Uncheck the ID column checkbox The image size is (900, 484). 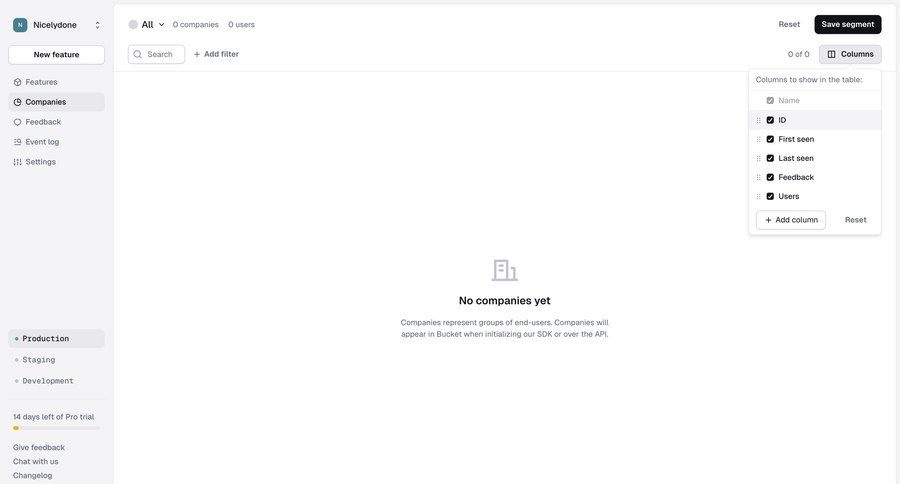point(770,120)
